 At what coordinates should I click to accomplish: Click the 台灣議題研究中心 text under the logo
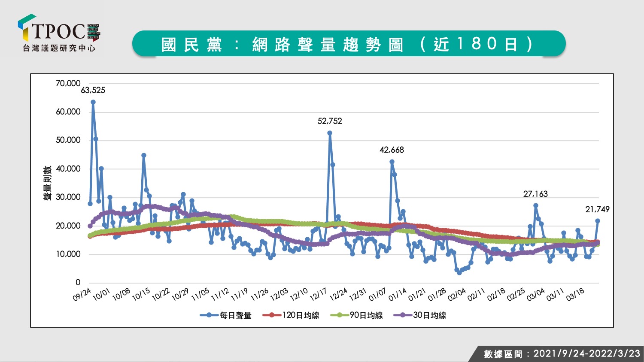[59, 48]
